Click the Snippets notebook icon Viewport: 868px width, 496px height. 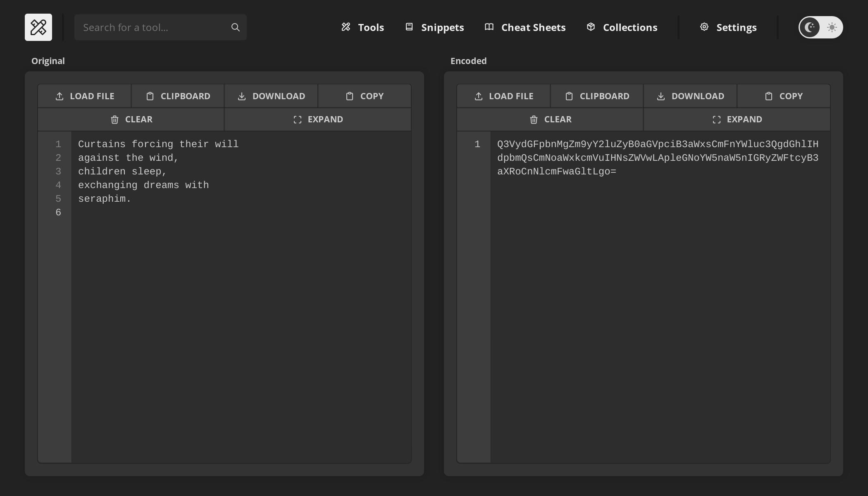[409, 26]
